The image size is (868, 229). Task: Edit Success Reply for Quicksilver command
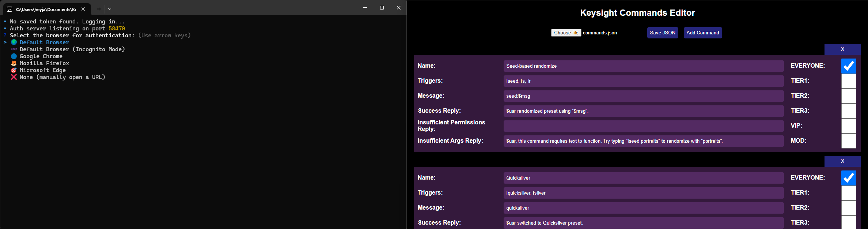pyautogui.click(x=644, y=223)
